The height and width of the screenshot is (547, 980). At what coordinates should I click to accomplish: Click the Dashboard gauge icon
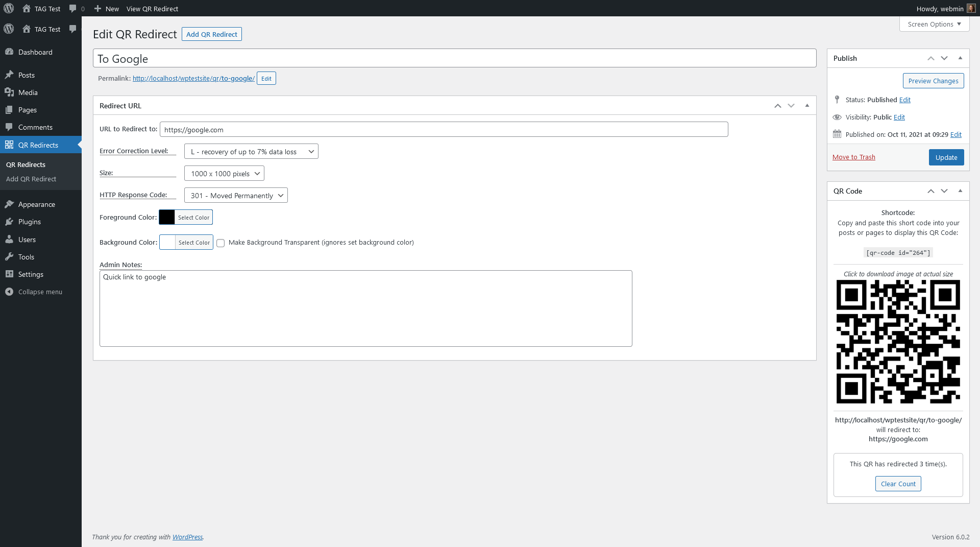tap(9, 52)
